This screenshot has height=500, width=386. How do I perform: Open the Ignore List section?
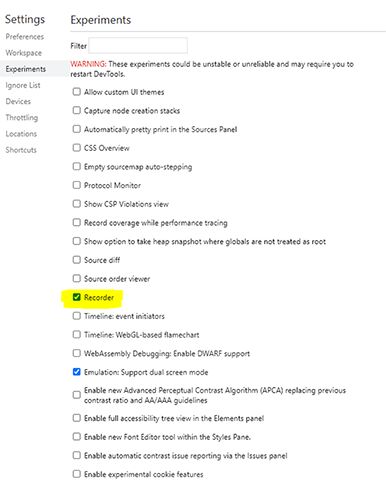pyautogui.click(x=23, y=85)
